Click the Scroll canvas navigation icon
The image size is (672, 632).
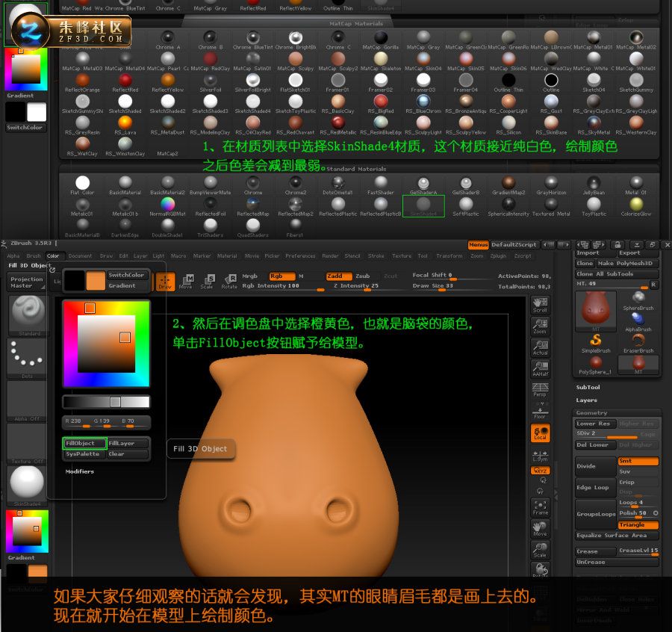(x=540, y=305)
